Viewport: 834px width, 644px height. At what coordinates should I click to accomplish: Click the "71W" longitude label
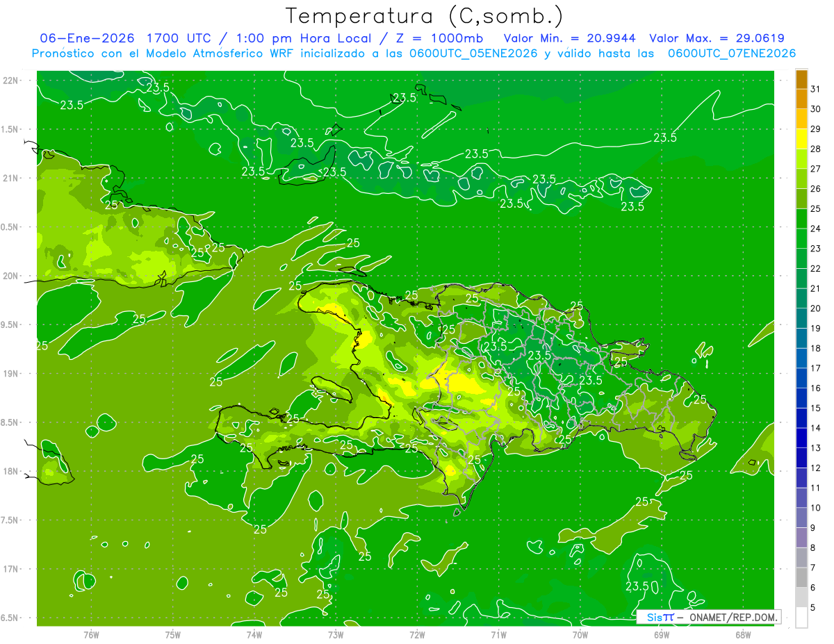pos(498,634)
